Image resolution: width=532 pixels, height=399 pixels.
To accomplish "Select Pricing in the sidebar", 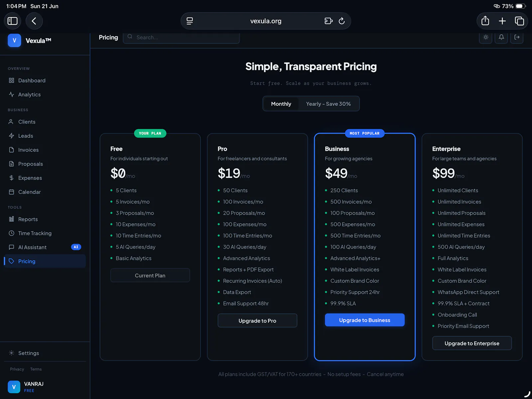I will (45, 261).
